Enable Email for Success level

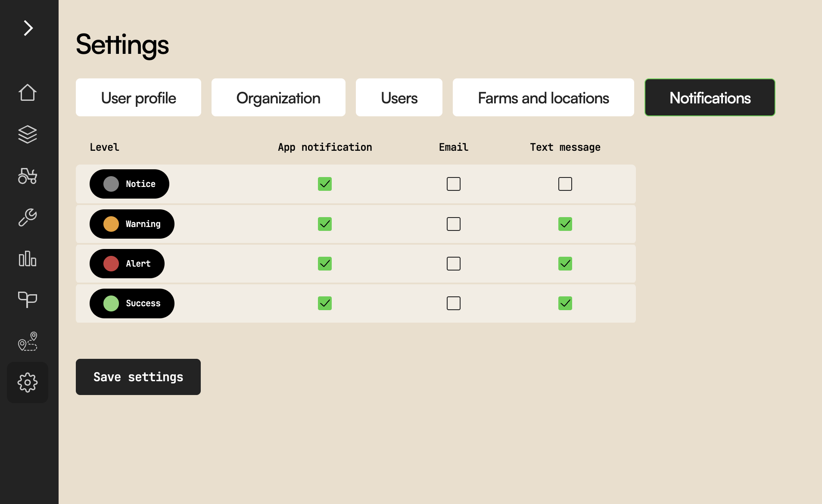click(454, 303)
